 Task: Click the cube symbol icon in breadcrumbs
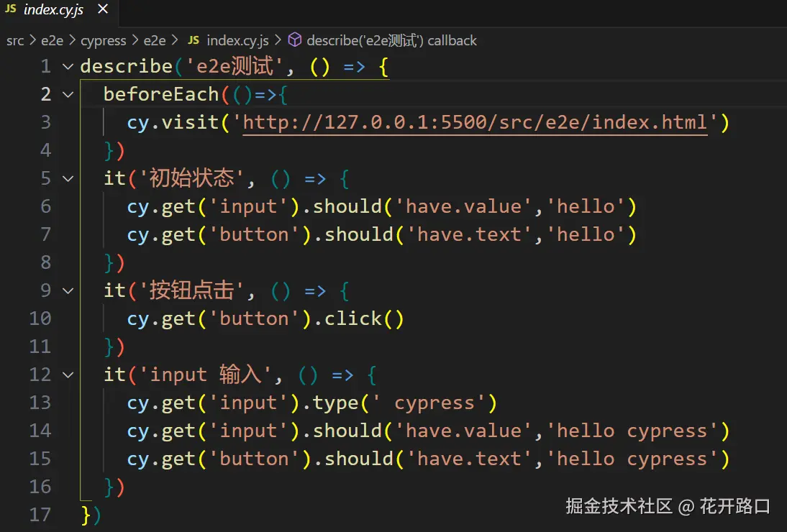294,40
